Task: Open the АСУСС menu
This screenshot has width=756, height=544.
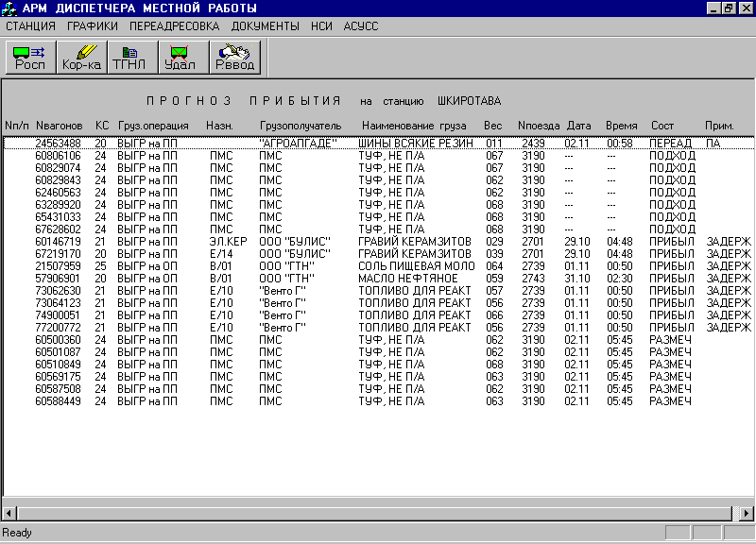Action: 361,26
